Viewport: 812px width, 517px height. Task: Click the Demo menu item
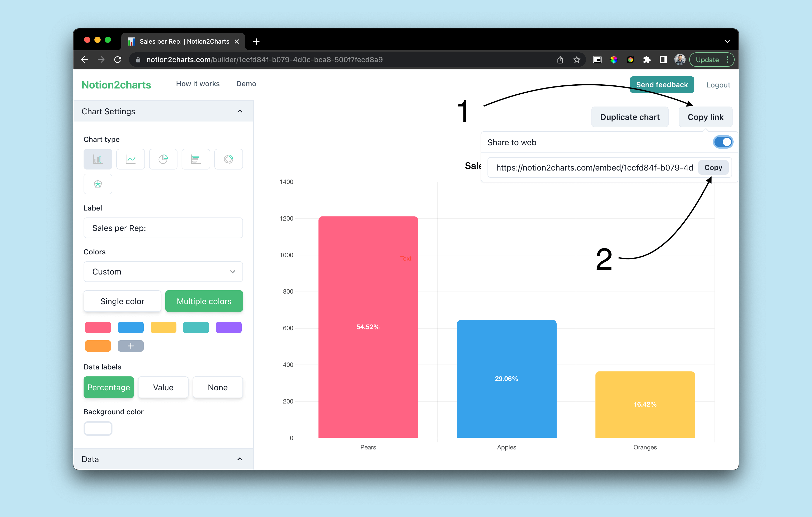pyautogui.click(x=246, y=84)
